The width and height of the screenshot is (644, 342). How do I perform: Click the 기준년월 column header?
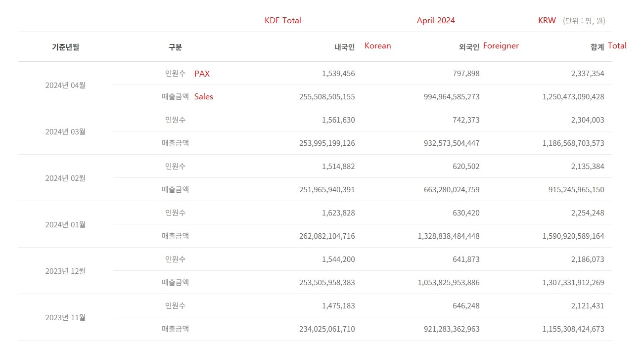(65, 47)
